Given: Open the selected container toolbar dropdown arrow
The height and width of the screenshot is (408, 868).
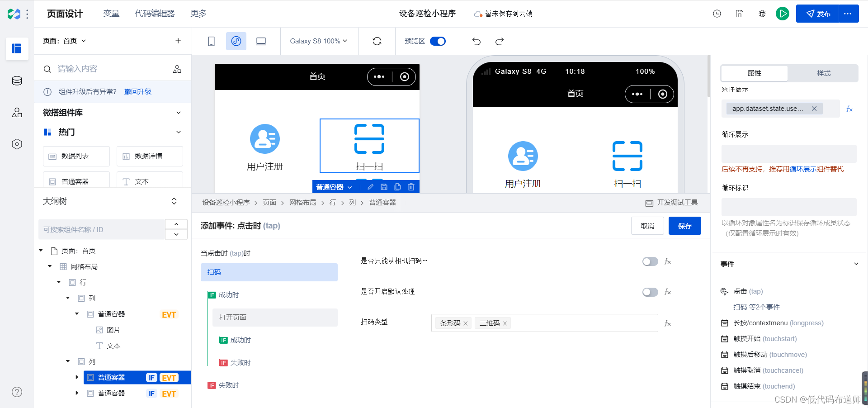Looking at the screenshot, I should [x=349, y=187].
